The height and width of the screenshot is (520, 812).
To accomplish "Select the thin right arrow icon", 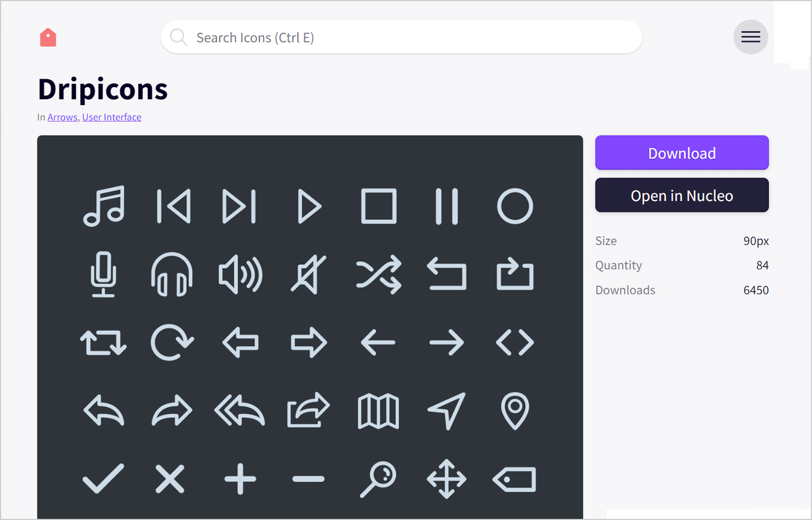I will click(447, 342).
